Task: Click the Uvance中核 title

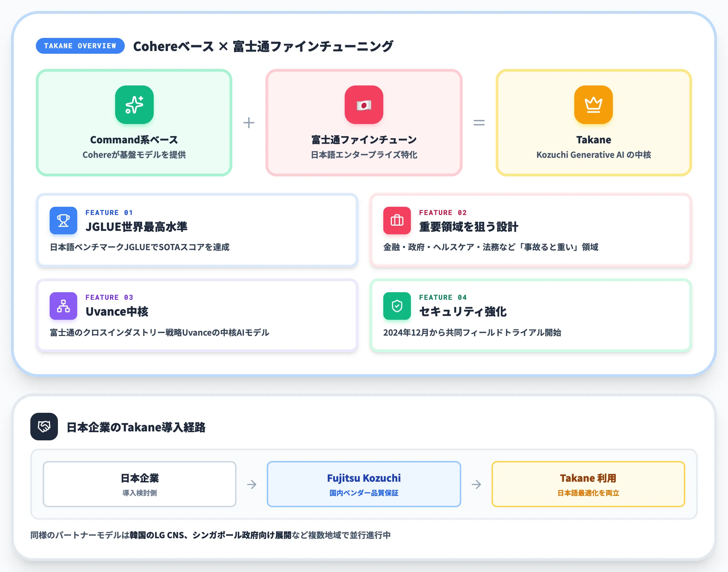Action: coord(117,311)
